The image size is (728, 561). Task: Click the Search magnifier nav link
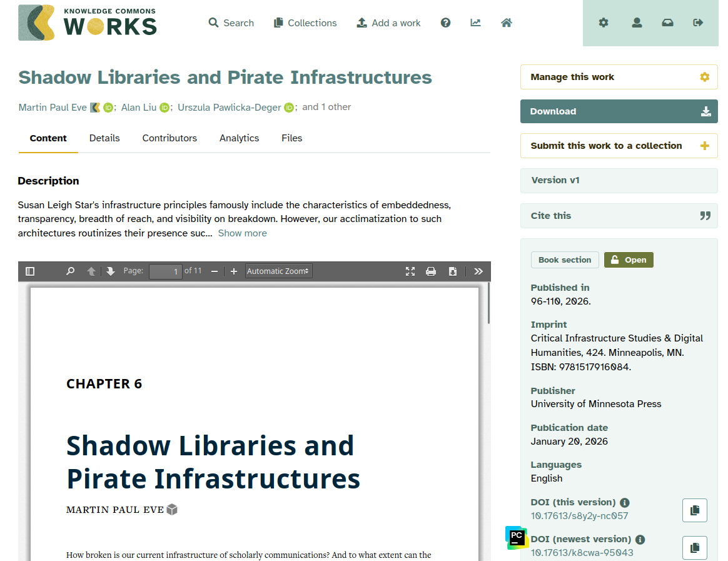[x=231, y=23]
